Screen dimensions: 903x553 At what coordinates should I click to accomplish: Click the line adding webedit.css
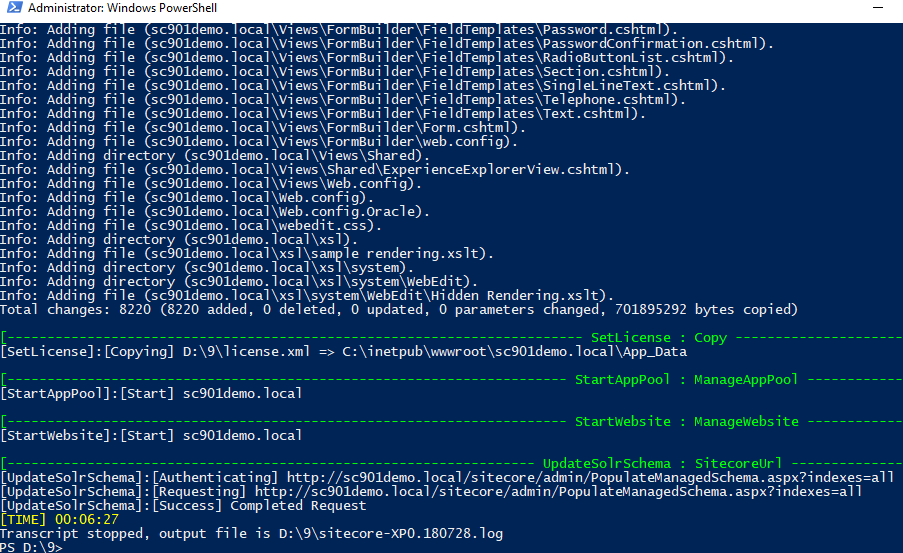coord(191,225)
